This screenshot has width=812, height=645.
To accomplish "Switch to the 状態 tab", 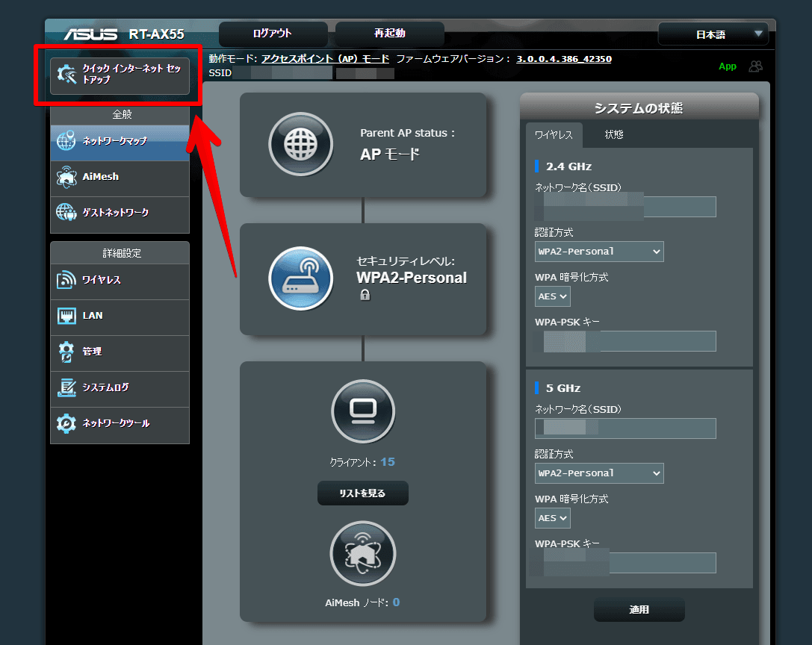I will coord(614,135).
